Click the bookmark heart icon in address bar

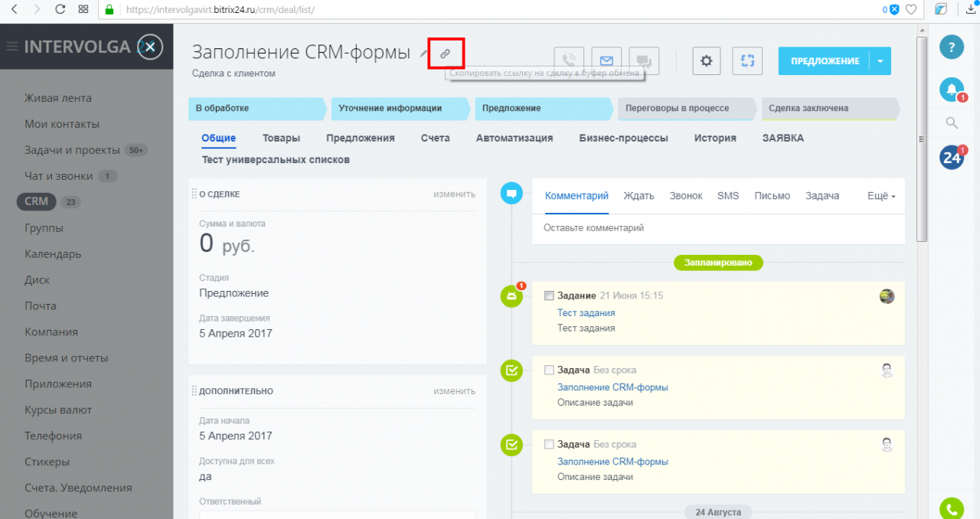click(x=911, y=10)
